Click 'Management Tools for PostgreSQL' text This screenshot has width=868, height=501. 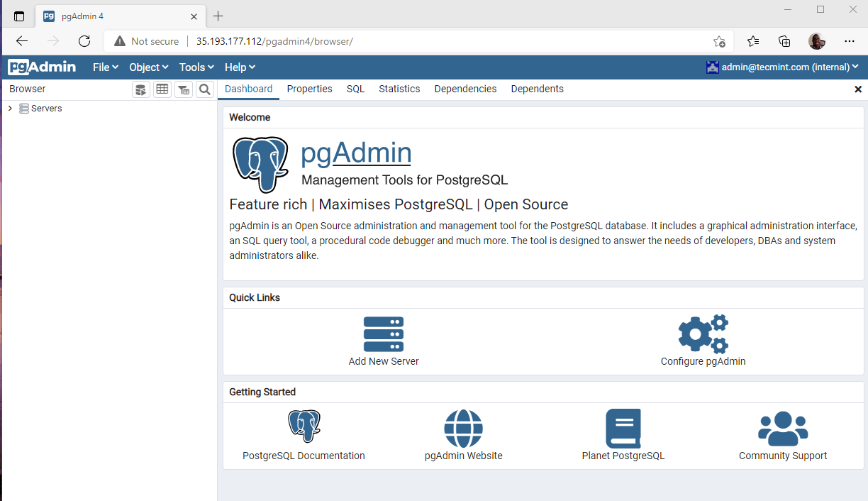pyautogui.click(x=404, y=180)
